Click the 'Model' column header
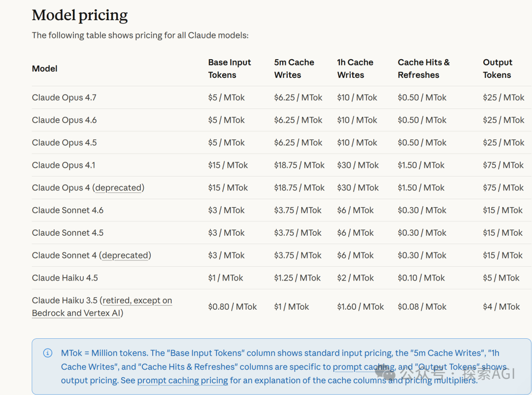 point(45,69)
